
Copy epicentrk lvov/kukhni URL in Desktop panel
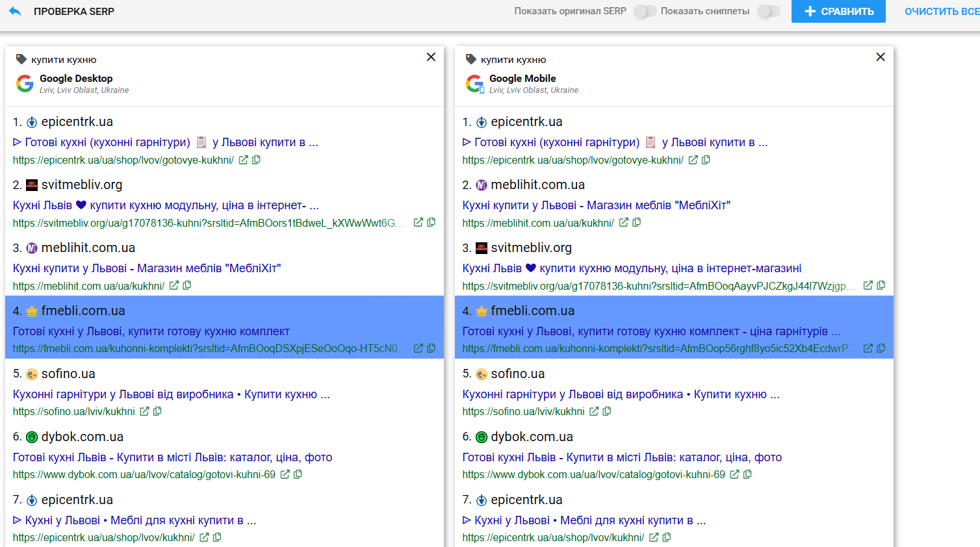tap(217, 537)
